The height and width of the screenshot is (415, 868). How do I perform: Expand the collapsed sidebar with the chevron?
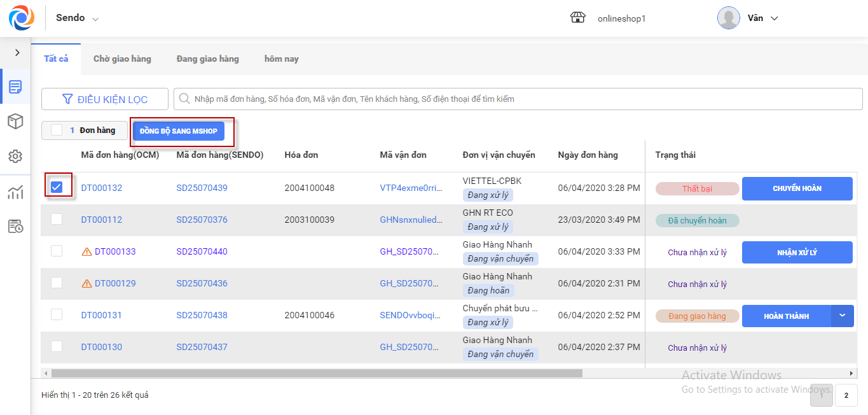17,52
